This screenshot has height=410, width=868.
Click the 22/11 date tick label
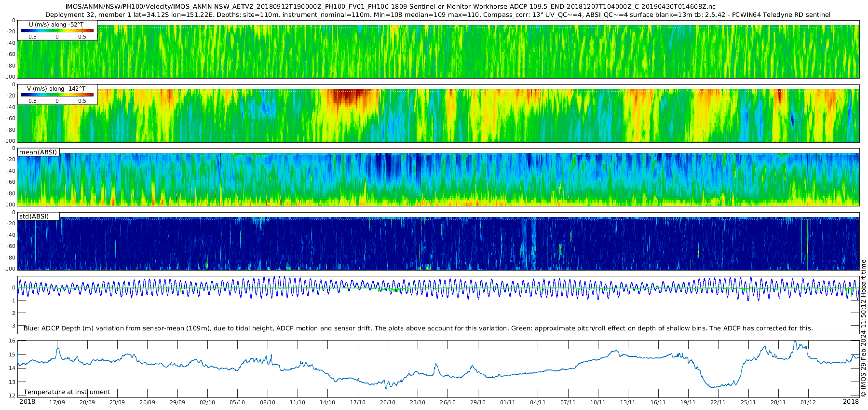tap(718, 402)
